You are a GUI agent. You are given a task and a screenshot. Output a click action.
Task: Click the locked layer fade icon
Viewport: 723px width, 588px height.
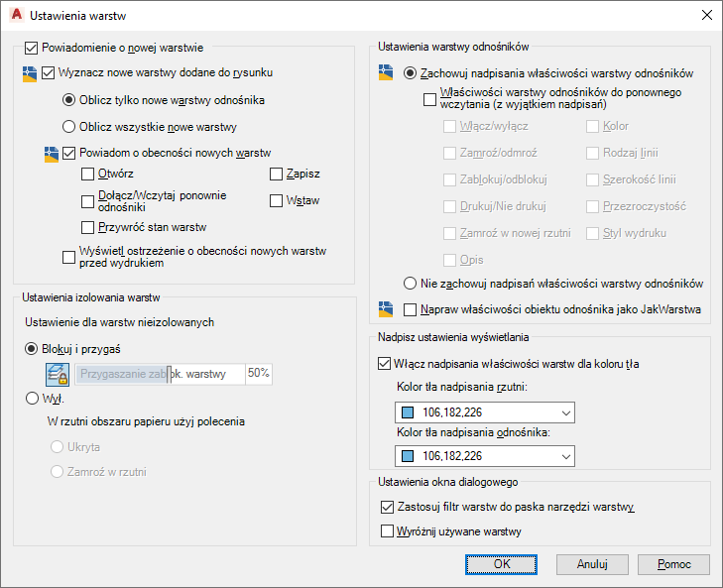(x=58, y=374)
